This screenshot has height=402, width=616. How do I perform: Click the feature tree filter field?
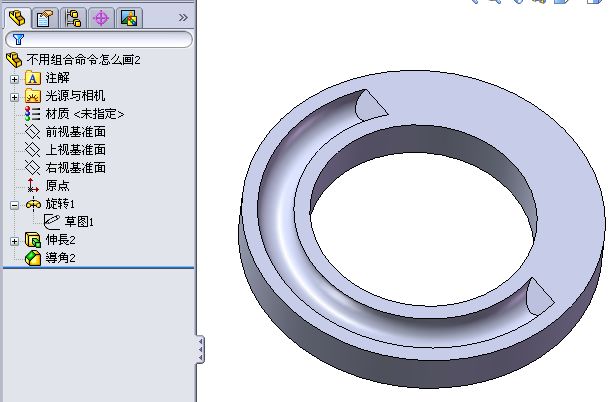[99, 39]
